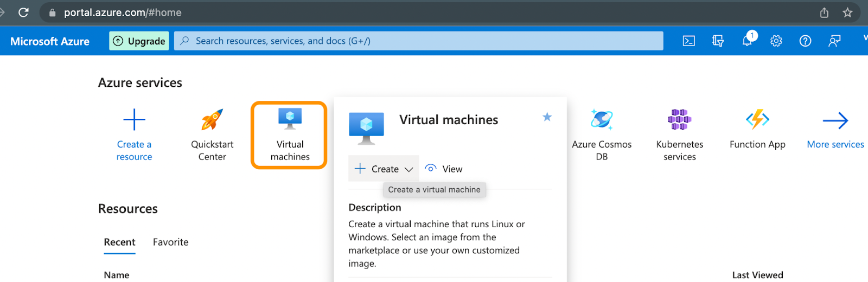Click the large Virtual machines icon in popup card
The width and height of the screenshot is (868, 282).
[x=367, y=129]
